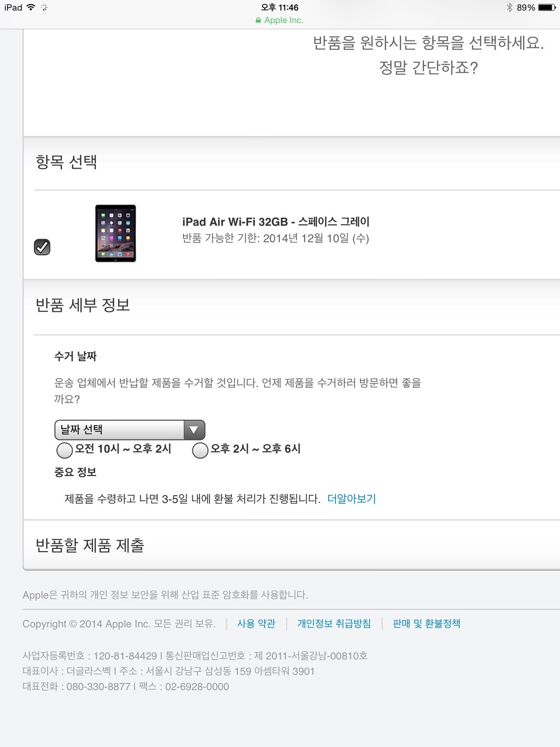Click the 항목 선택 section header
The width and height of the screenshot is (560, 747).
[66, 162]
